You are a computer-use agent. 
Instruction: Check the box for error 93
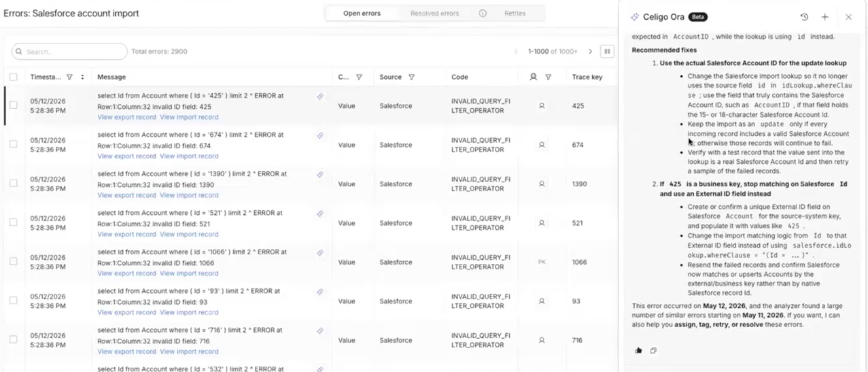[x=13, y=301]
